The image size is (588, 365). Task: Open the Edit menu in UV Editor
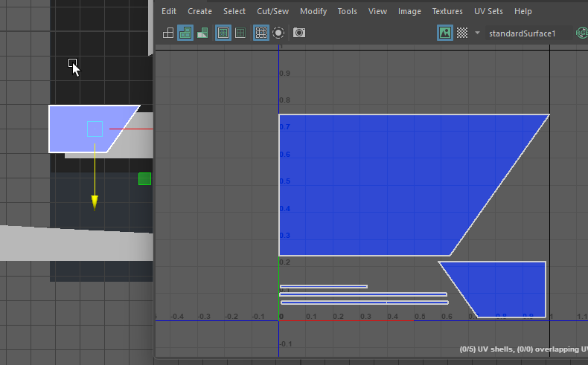[169, 11]
